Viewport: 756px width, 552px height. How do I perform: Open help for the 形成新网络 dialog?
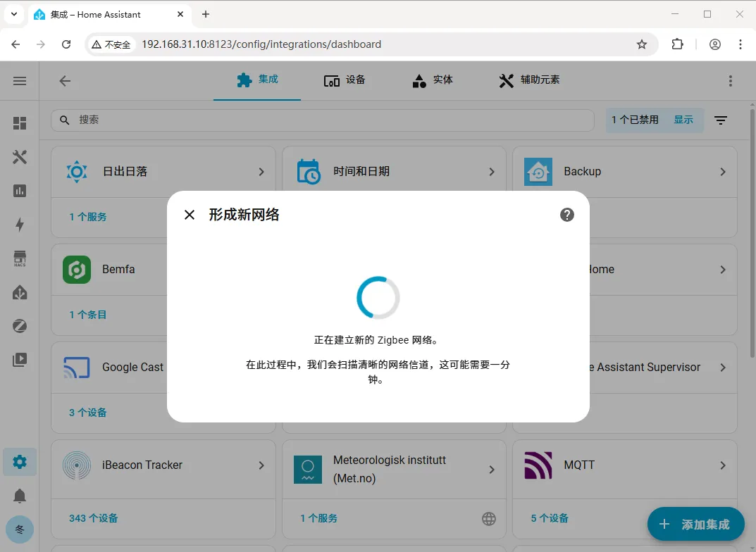pyautogui.click(x=567, y=215)
